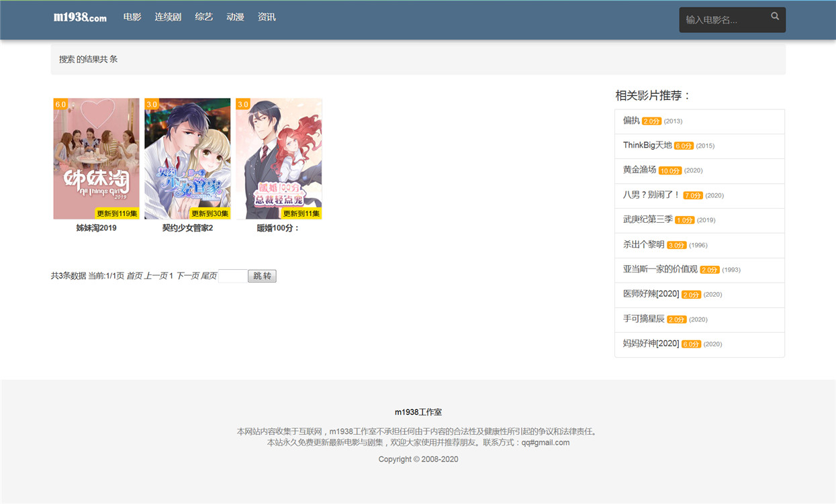Select the 动漫 navigation item
Viewport: 836px width, 504px height.
coord(235,17)
